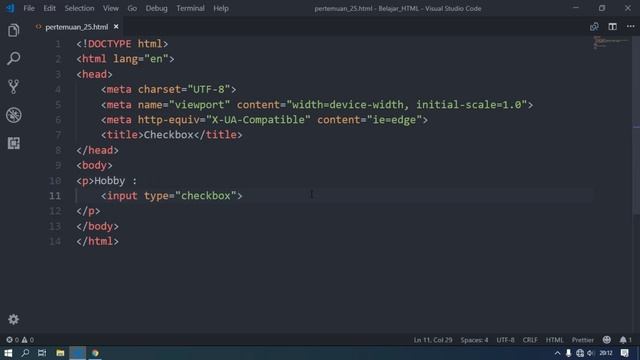Select the VS Code taskbar button
Screen dimensions: 640x360
tap(78, 353)
